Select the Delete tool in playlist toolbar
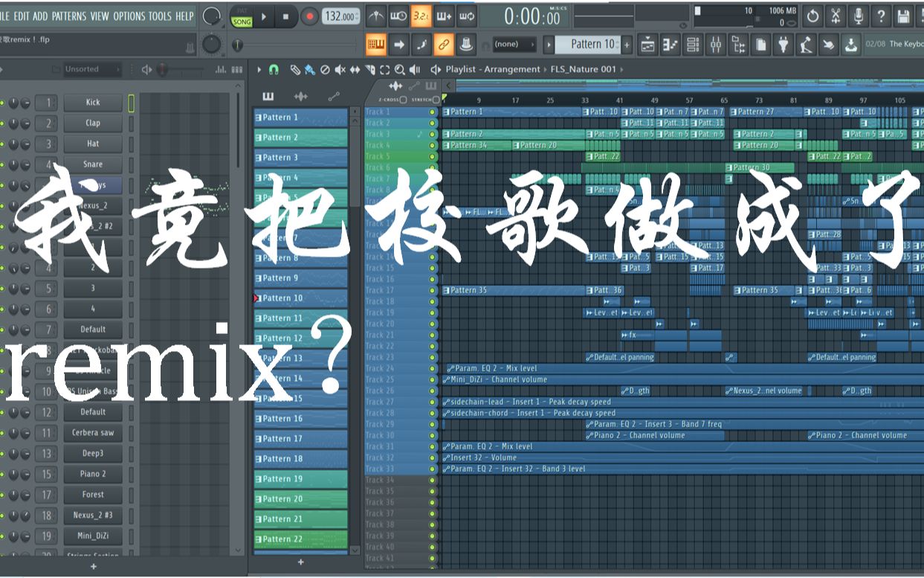 (x=325, y=70)
